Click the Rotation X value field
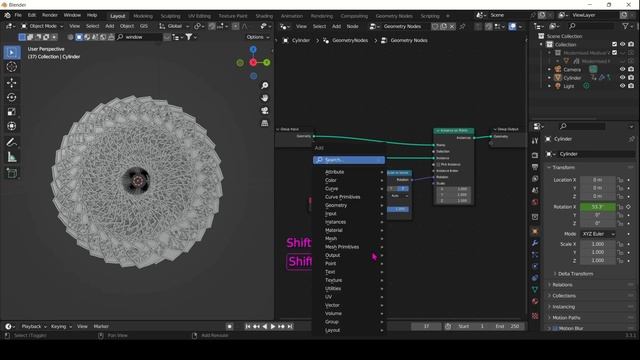640x360 pixels. 598,207
